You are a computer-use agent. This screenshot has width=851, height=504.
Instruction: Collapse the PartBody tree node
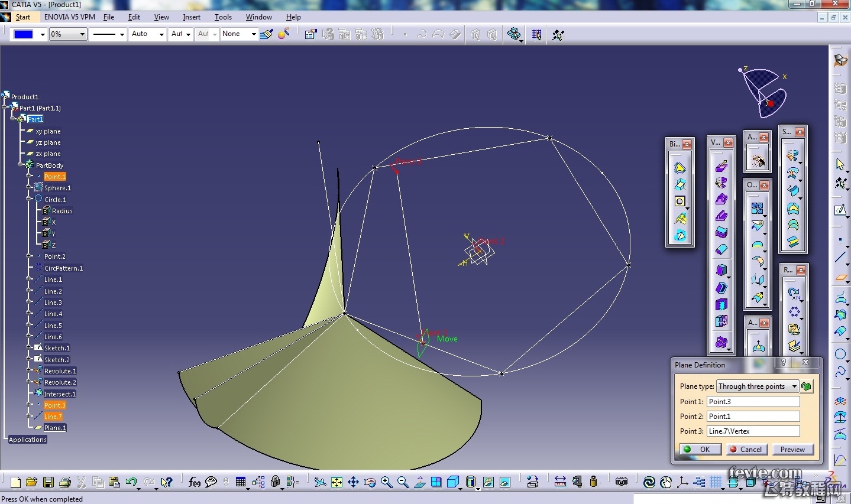tap(21, 165)
